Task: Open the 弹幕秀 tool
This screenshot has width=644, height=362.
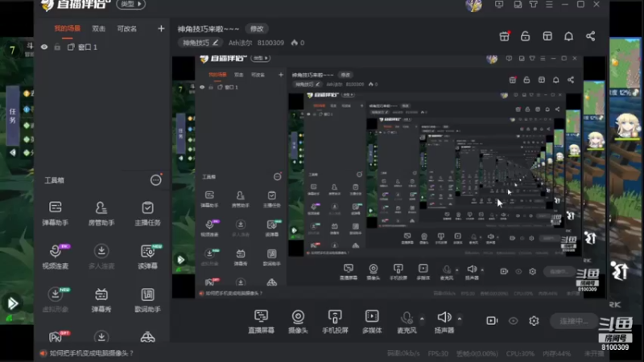Action: coord(101,300)
